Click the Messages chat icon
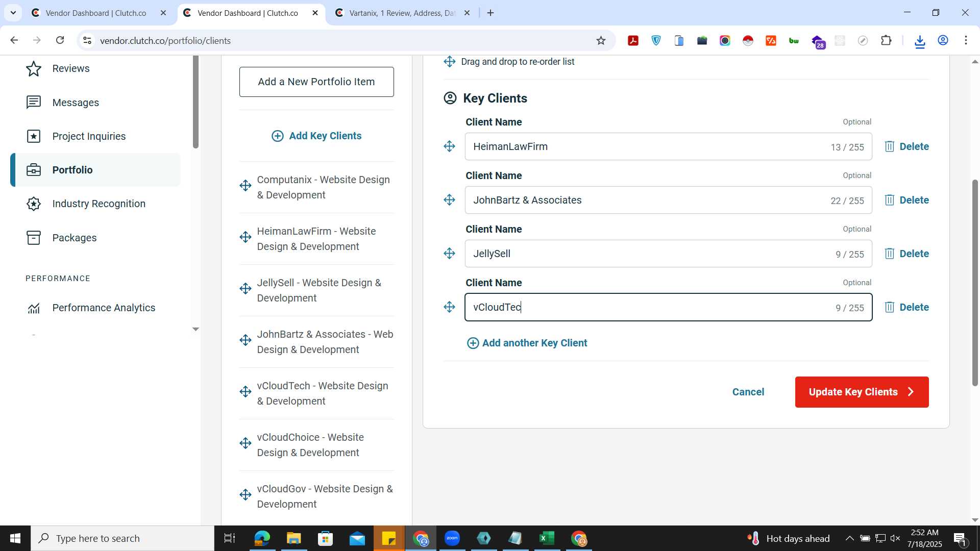This screenshot has width=980, height=551. point(34,103)
